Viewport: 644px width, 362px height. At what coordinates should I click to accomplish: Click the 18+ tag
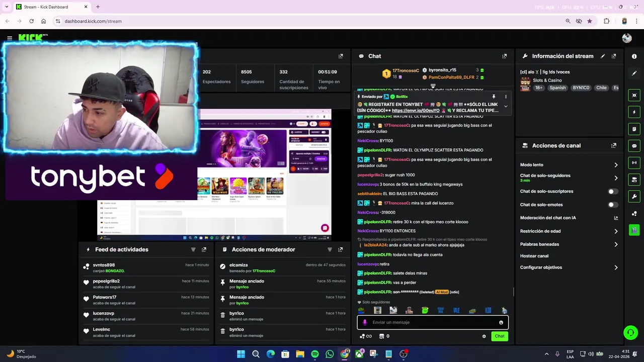coord(539,87)
